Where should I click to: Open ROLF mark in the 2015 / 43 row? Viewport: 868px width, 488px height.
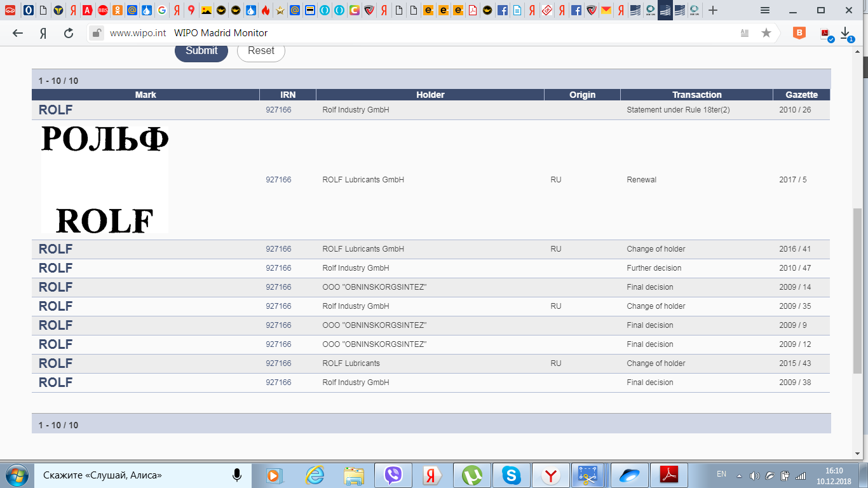(56, 363)
